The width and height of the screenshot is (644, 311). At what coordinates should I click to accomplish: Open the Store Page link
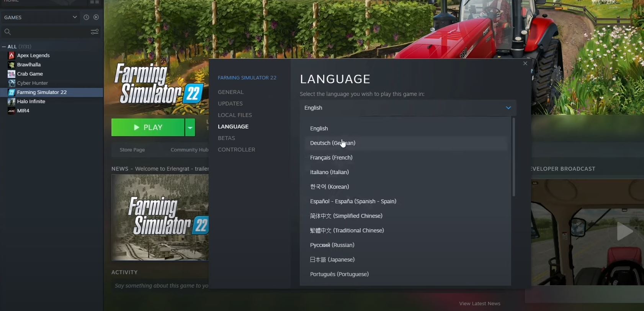132,150
